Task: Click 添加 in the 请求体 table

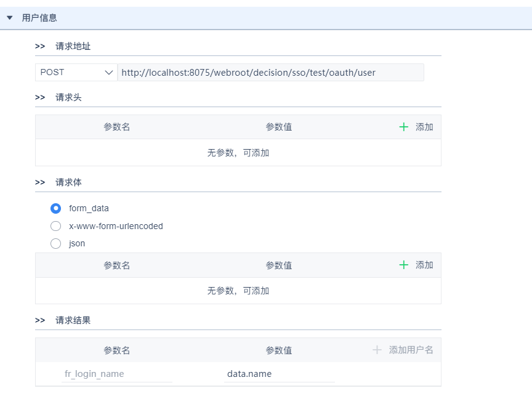Action: (x=424, y=265)
